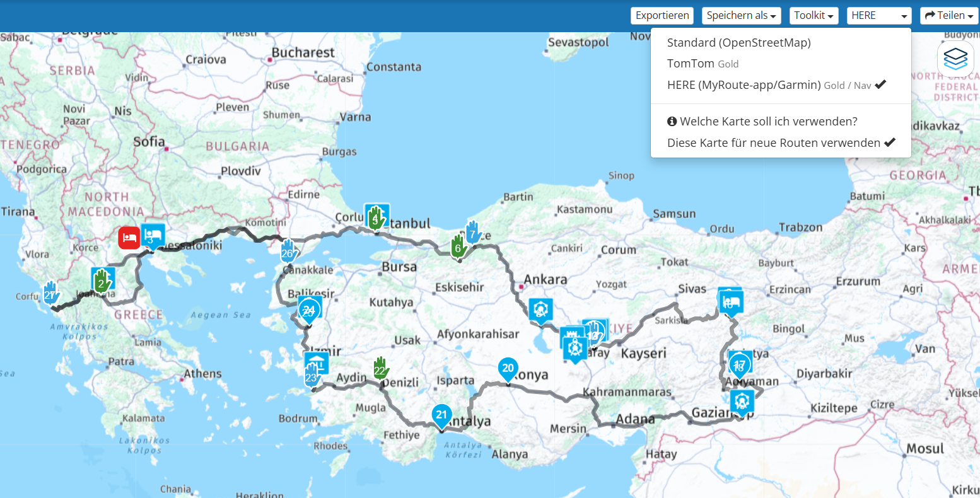
Task: Open 'Welche Karte soll ich verwenden?' help
Action: 762,121
